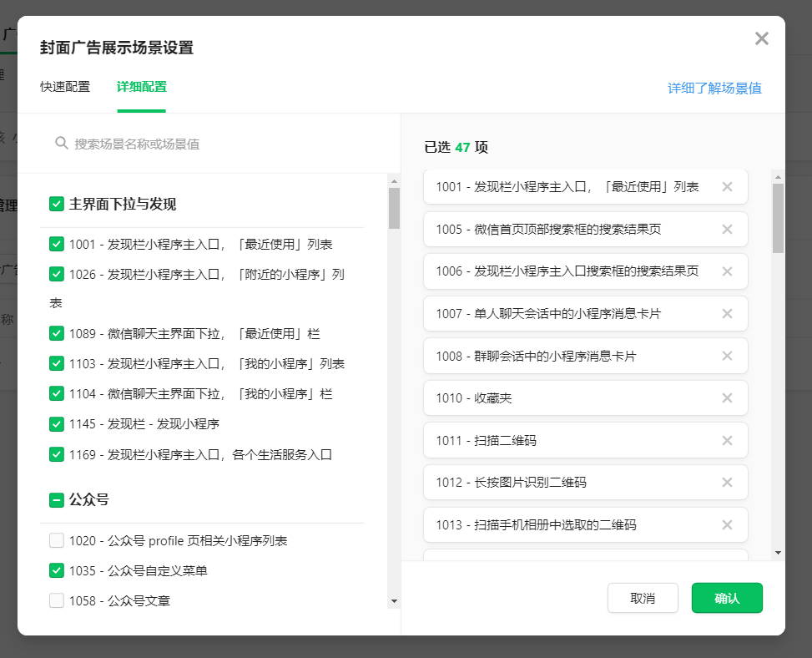
Task: Uncheck scene 1169 生活服务入口
Action: pyautogui.click(x=57, y=454)
